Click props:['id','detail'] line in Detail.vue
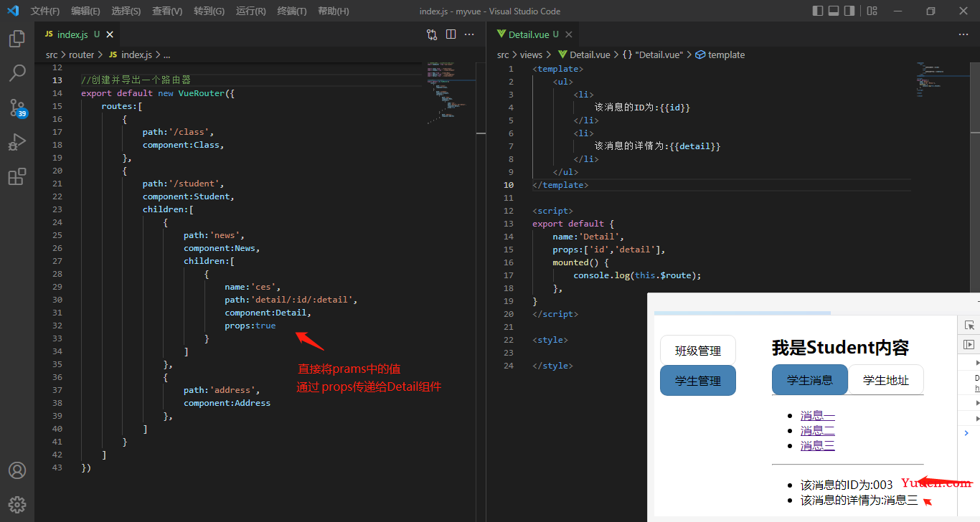Image resolution: width=980 pixels, height=522 pixels. coord(609,250)
